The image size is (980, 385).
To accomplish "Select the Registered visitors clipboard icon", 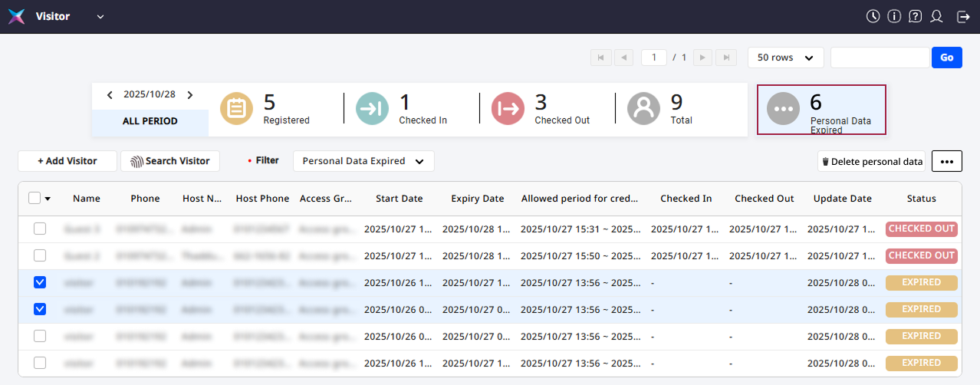I will pyautogui.click(x=237, y=109).
